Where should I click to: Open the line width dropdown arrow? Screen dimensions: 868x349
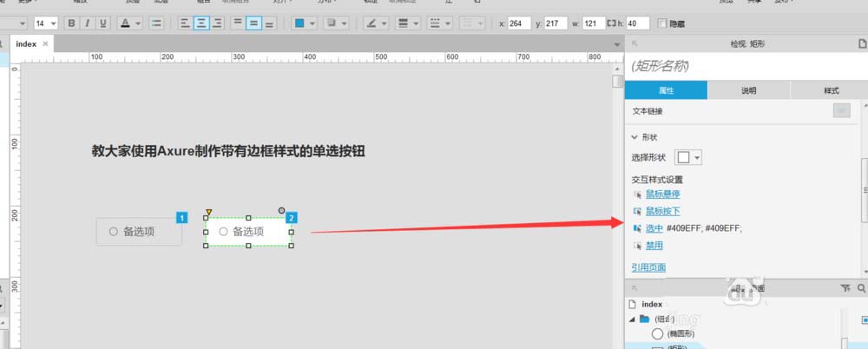(416, 23)
